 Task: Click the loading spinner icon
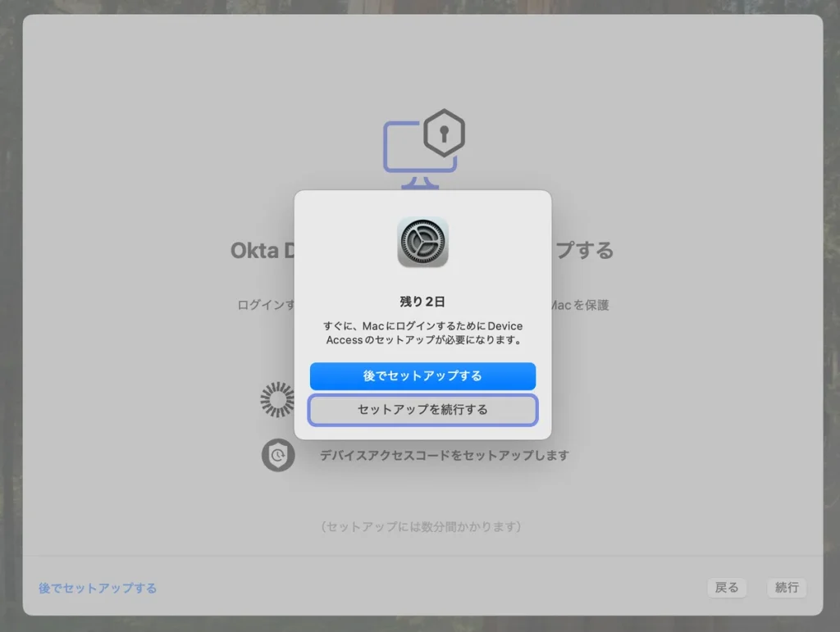pyautogui.click(x=277, y=399)
